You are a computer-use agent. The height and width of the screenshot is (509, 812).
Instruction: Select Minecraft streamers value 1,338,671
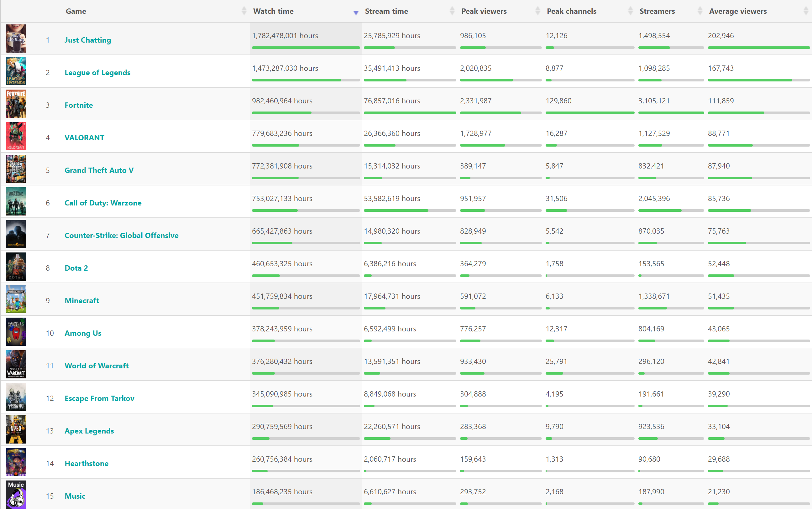(x=654, y=296)
